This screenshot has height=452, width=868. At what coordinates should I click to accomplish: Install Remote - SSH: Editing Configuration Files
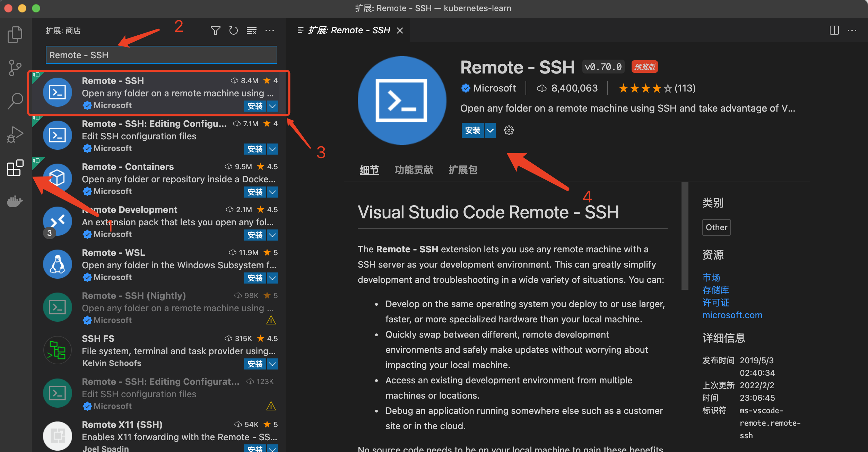[x=255, y=149]
